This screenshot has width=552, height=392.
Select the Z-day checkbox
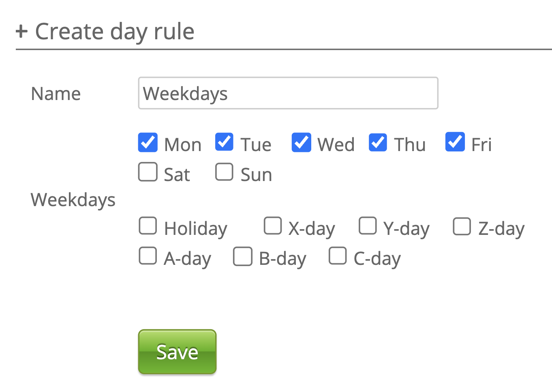point(462,226)
